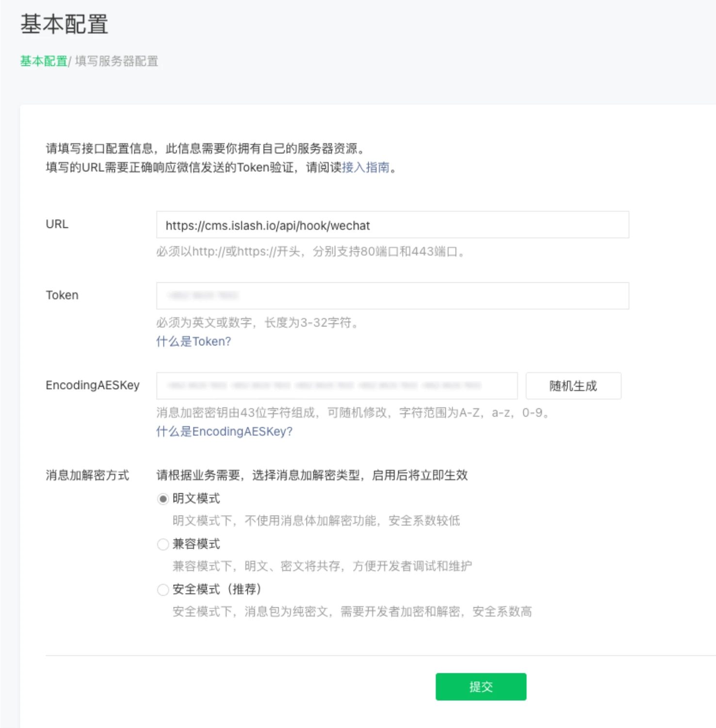Submit the form with 提交 button
This screenshot has height=728, width=716.
click(x=480, y=686)
